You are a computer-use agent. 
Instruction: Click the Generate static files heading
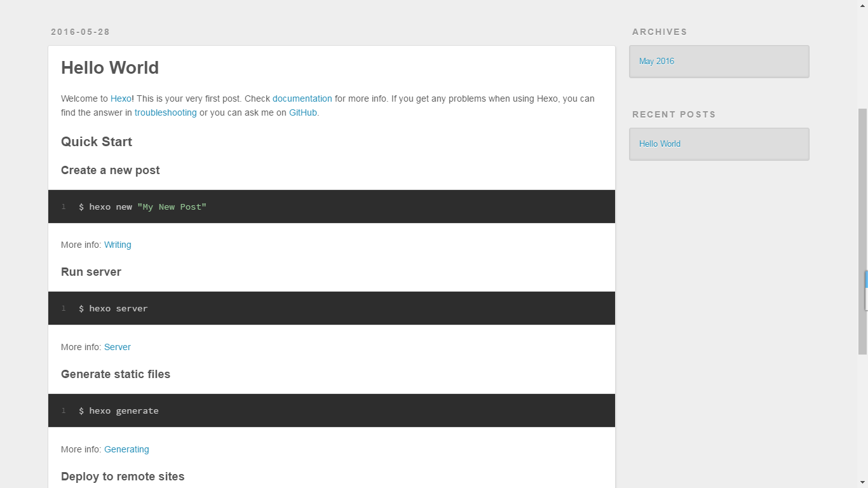(116, 374)
